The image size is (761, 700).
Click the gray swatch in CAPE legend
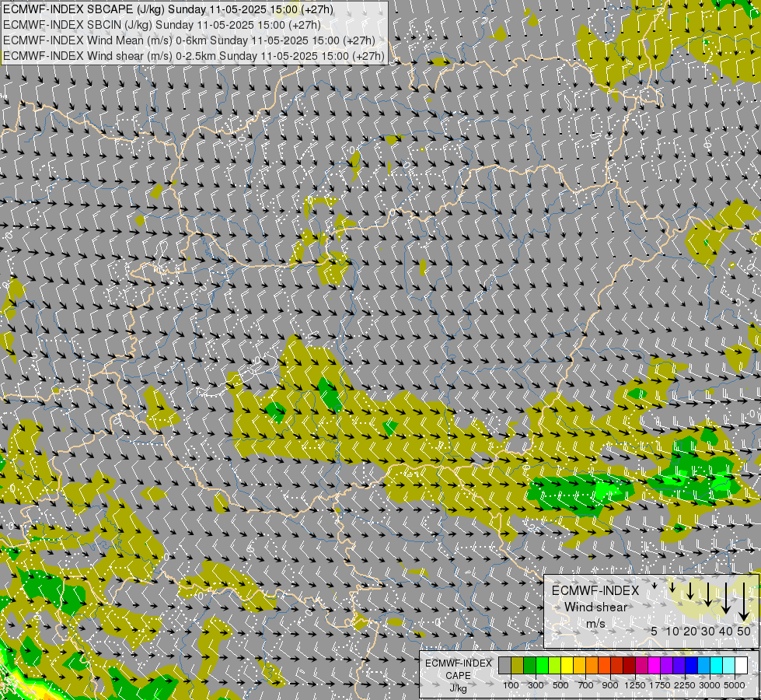(x=504, y=665)
